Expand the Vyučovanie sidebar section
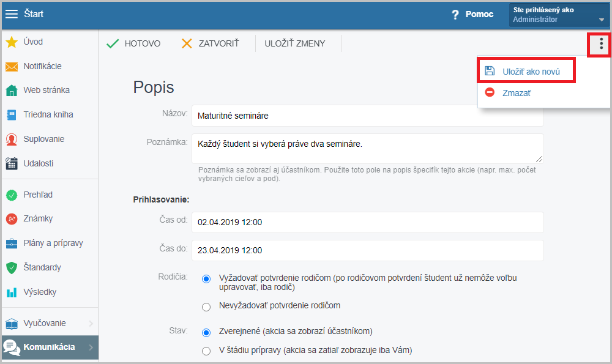The height and width of the screenshot is (364, 612). tap(50, 324)
